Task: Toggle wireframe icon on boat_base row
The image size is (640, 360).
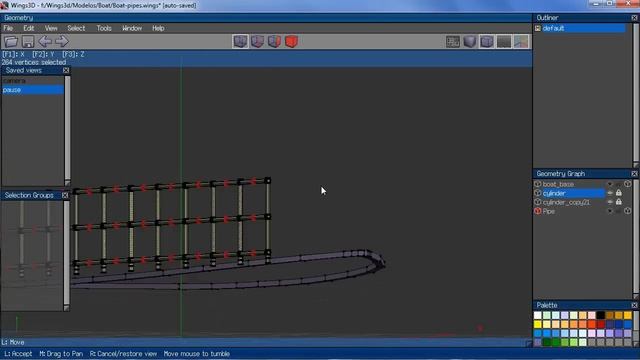Action: [x=628, y=184]
